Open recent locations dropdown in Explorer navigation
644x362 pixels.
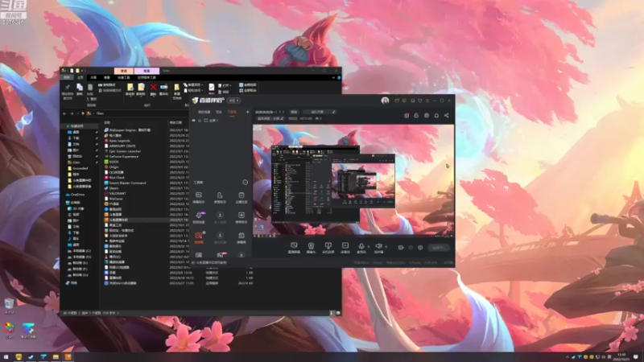(x=77, y=113)
